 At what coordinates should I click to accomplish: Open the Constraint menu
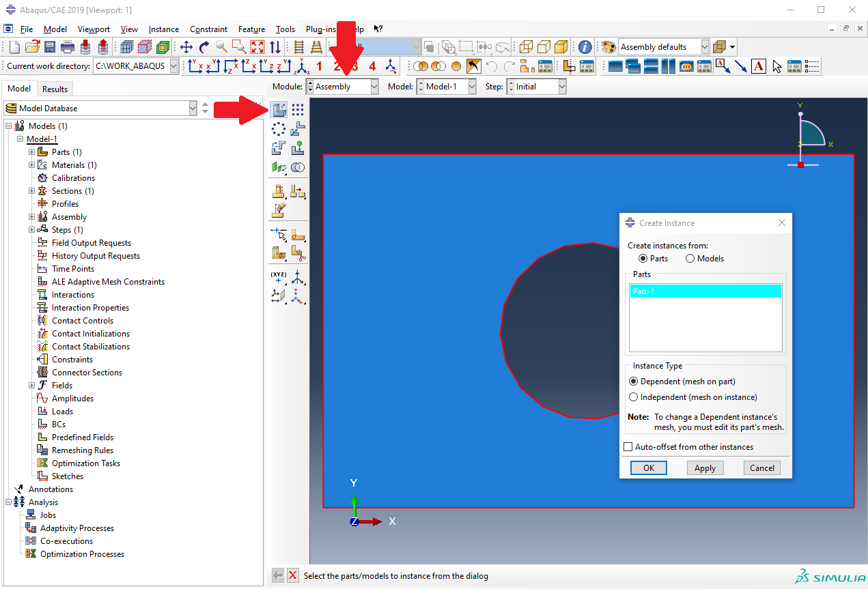point(208,29)
